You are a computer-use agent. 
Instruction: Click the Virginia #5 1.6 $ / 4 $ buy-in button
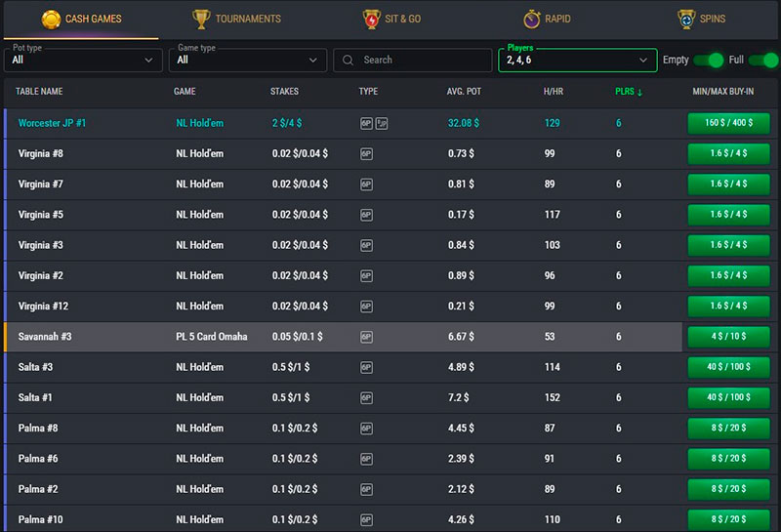click(728, 215)
